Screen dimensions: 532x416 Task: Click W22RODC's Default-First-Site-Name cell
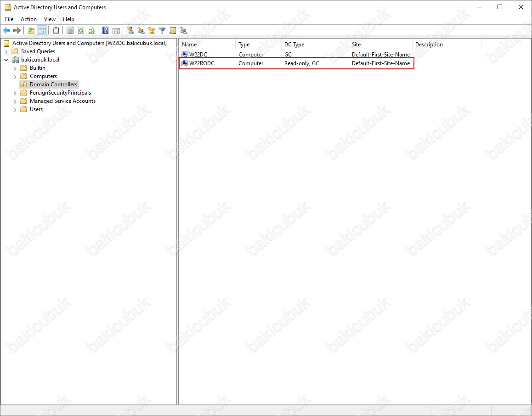click(x=381, y=63)
